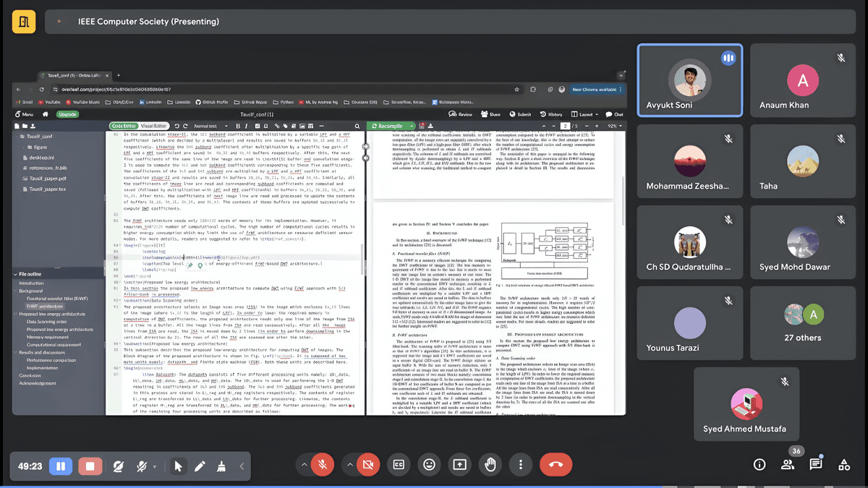Turn on closed captions
Viewport: 868px width, 488px height.
pos(399,465)
